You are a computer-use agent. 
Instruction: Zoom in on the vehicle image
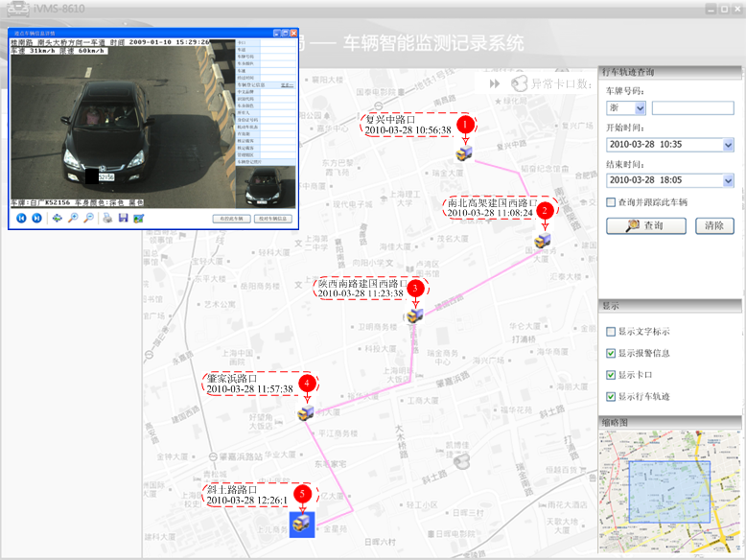[x=73, y=218]
